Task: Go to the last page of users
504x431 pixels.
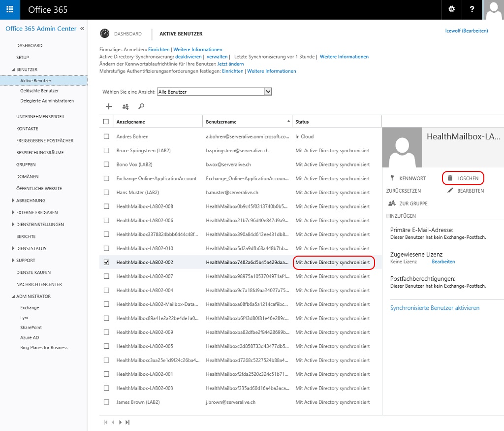Action: (127, 422)
